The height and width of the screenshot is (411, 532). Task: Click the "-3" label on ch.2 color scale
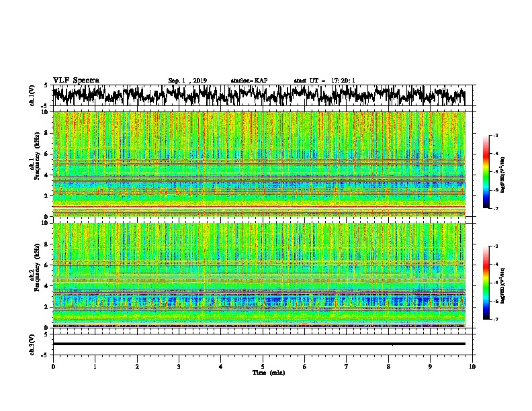click(496, 246)
